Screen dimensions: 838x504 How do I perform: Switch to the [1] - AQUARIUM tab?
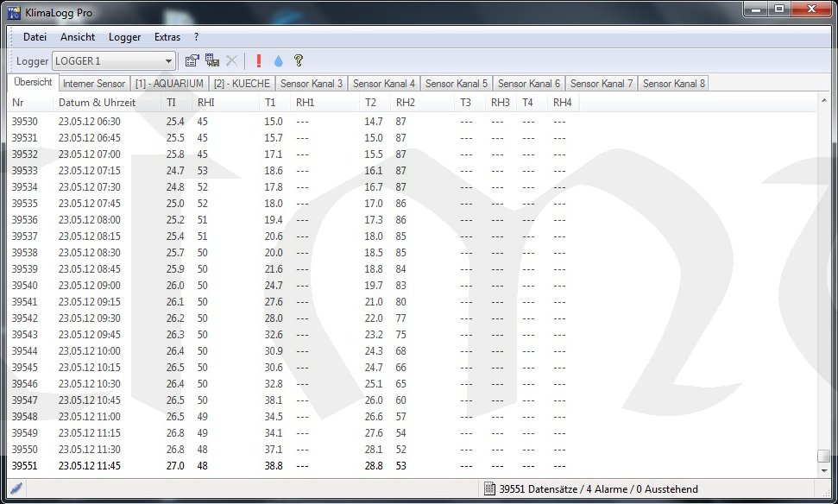169,84
